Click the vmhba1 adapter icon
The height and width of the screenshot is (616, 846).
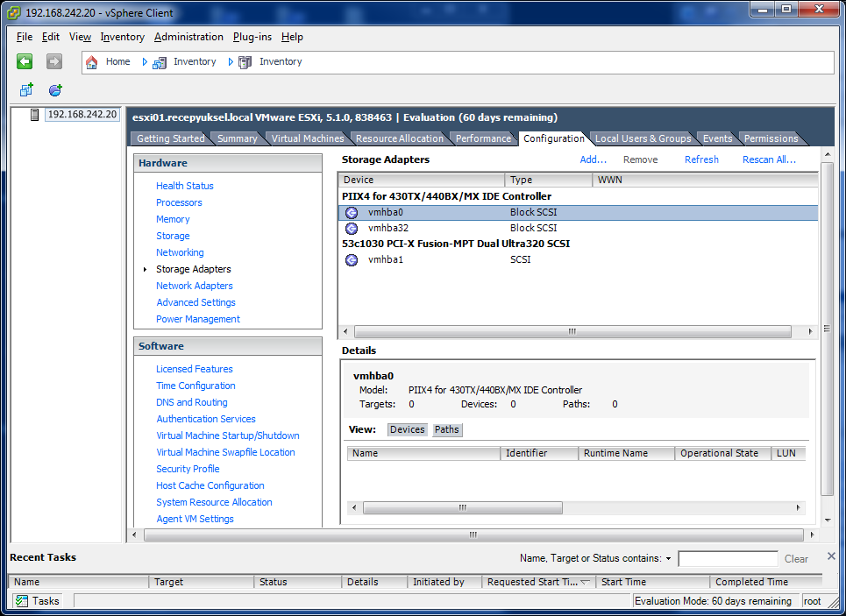[352, 260]
